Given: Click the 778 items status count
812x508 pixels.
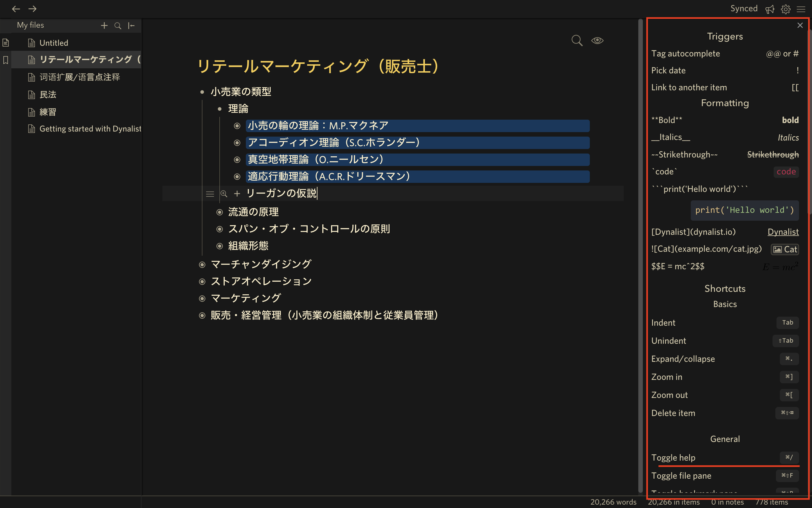Looking at the screenshot, I should 772,502.
